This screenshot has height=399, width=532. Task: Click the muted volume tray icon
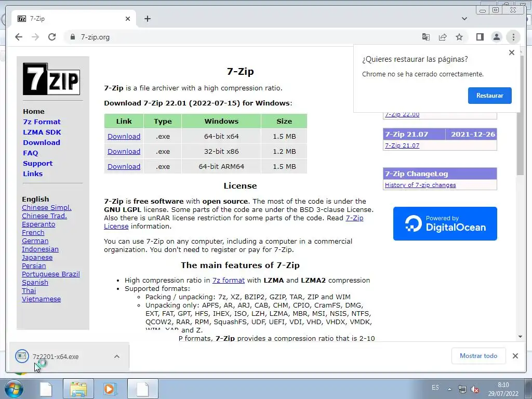tap(475, 389)
